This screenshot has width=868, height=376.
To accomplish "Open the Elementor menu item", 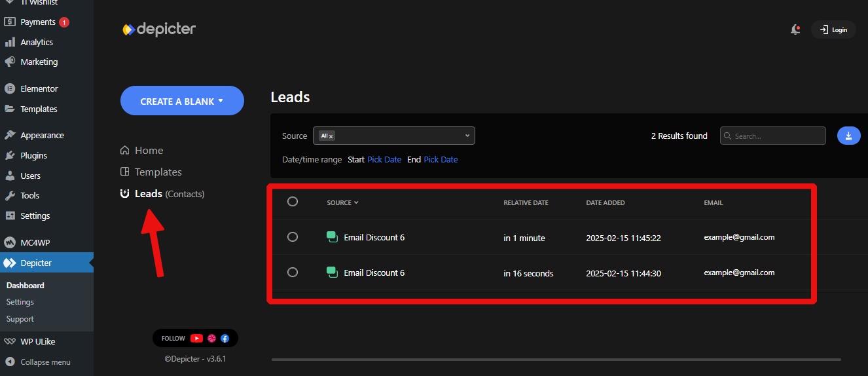I will [39, 88].
